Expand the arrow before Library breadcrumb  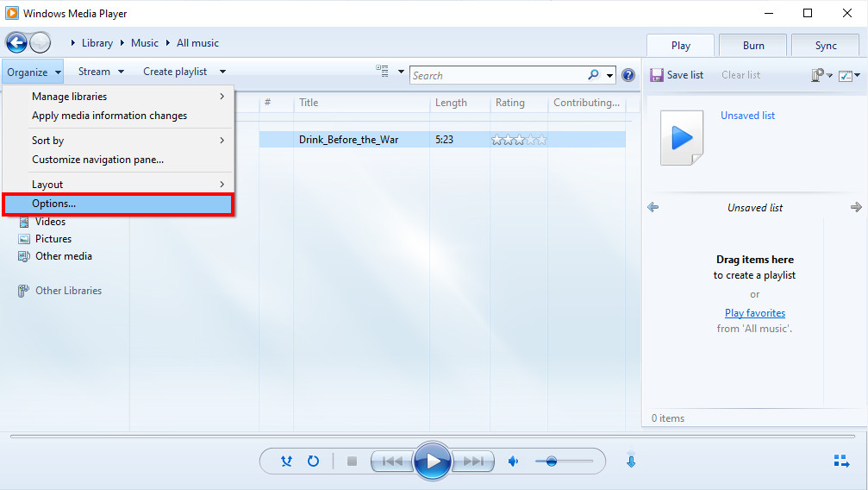point(73,42)
